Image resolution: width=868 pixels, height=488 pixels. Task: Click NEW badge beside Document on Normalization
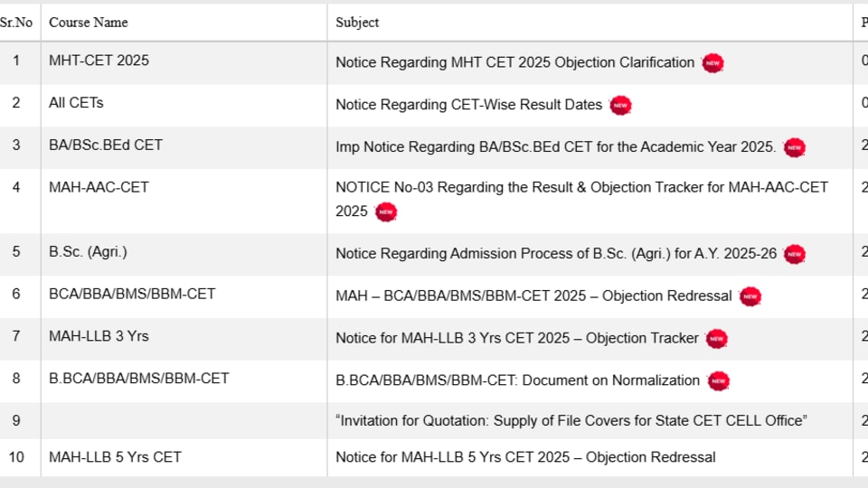(x=718, y=380)
